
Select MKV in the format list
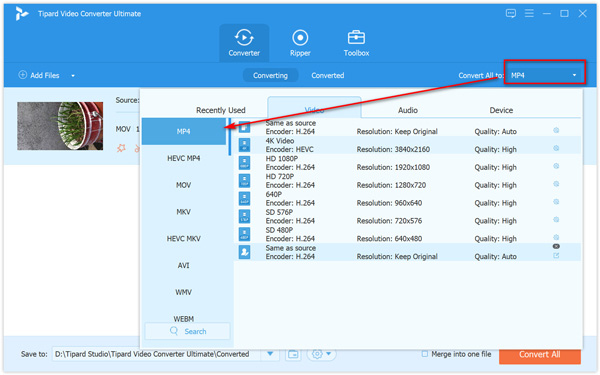[184, 212]
